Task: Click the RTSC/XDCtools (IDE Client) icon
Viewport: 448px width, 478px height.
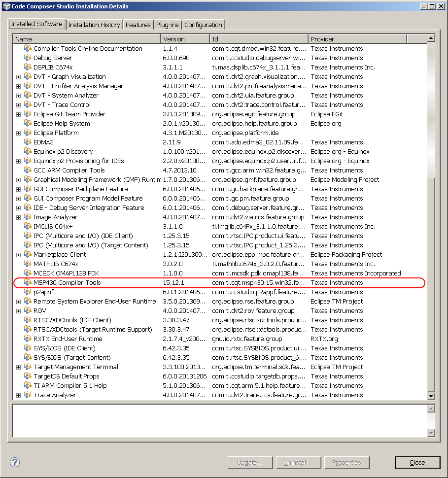Action: 28,320
